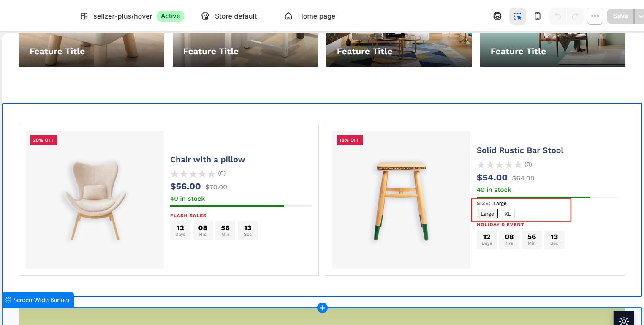Click the FLASH SALES label
Viewport: 644px width, 325px height.
click(188, 216)
